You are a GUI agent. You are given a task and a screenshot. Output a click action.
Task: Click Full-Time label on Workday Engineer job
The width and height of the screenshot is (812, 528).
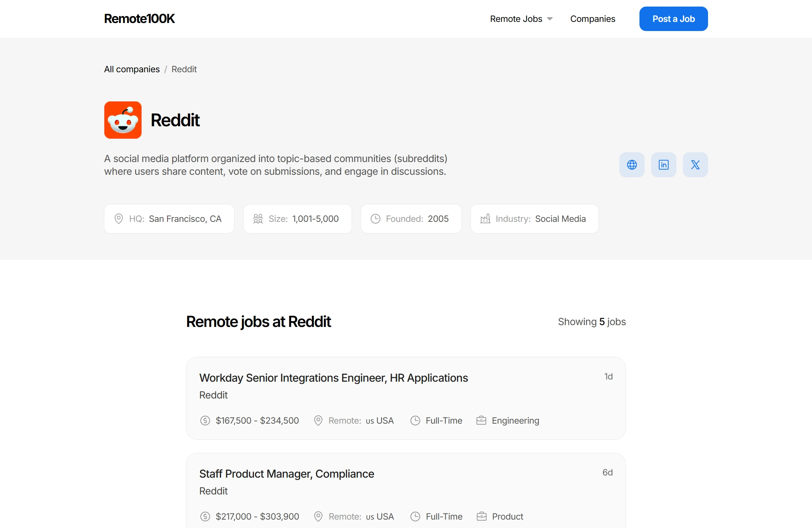(x=444, y=420)
